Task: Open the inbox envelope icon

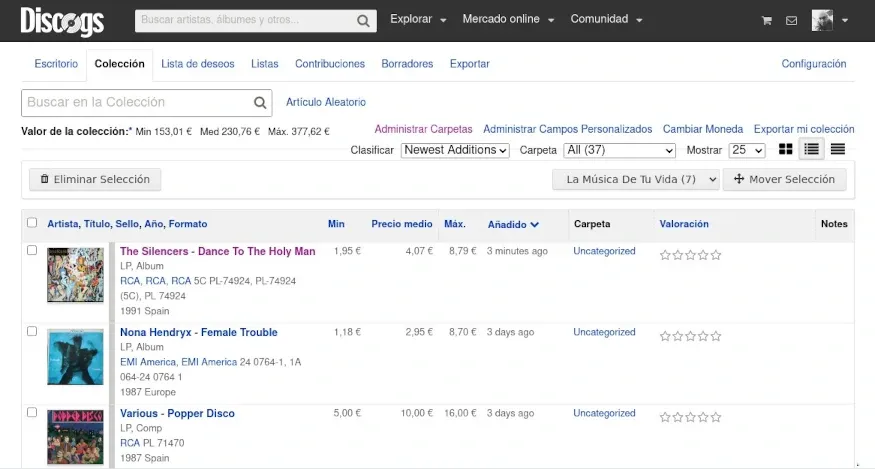Action: coord(791,21)
